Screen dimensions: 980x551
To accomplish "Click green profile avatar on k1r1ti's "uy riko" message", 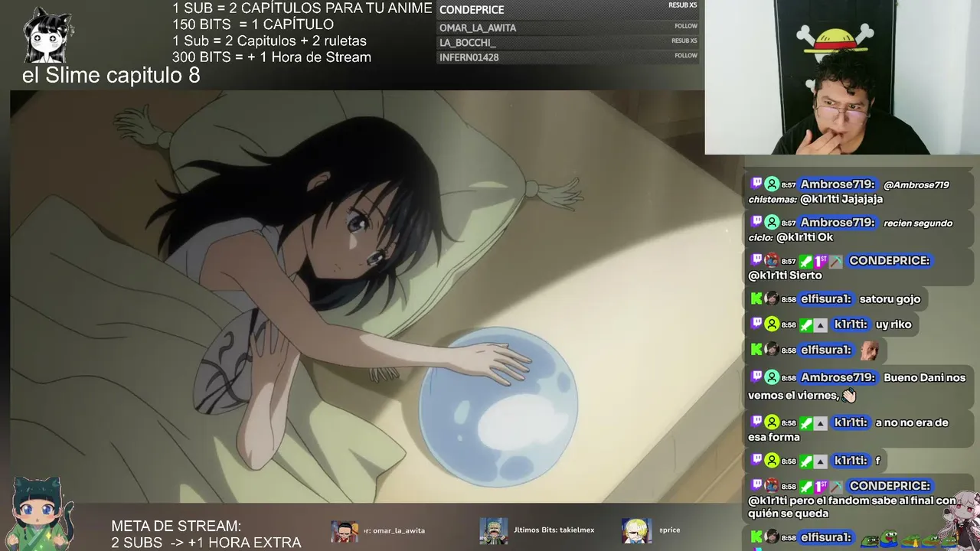I will click(772, 324).
